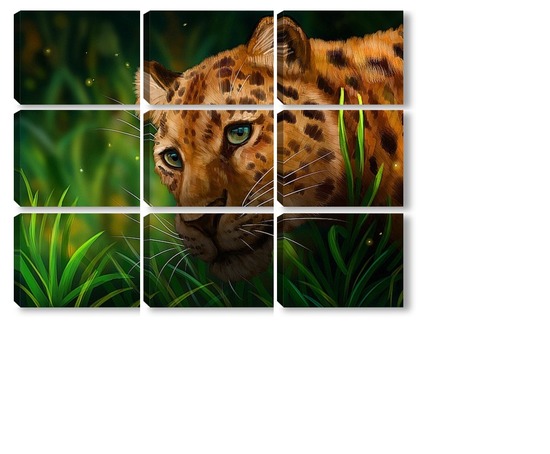The height and width of the screenshot is (454, 550).
Task: Click the large dark spot on leopard's shoulder
Action: pos(388,140)
